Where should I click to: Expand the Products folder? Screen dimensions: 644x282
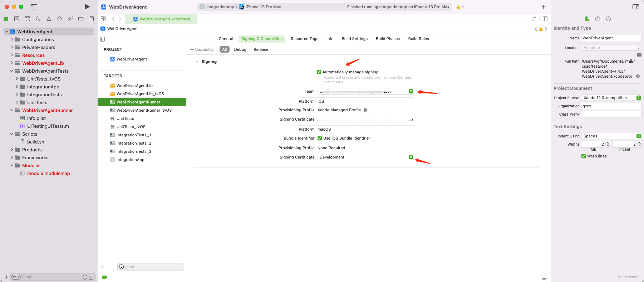pyautogui.click(x=12, y=150)
